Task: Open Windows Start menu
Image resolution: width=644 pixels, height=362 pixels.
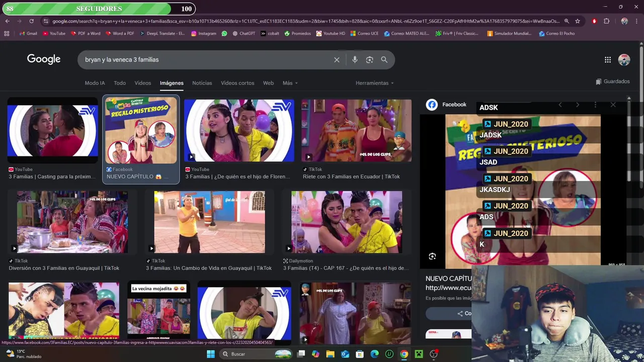Action: (x=211, y=354)
